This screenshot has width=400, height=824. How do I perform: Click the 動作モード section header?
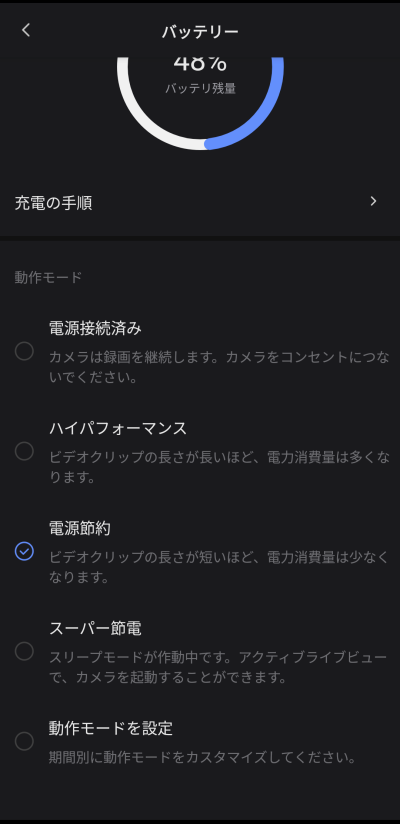click(x=48, y=277)
